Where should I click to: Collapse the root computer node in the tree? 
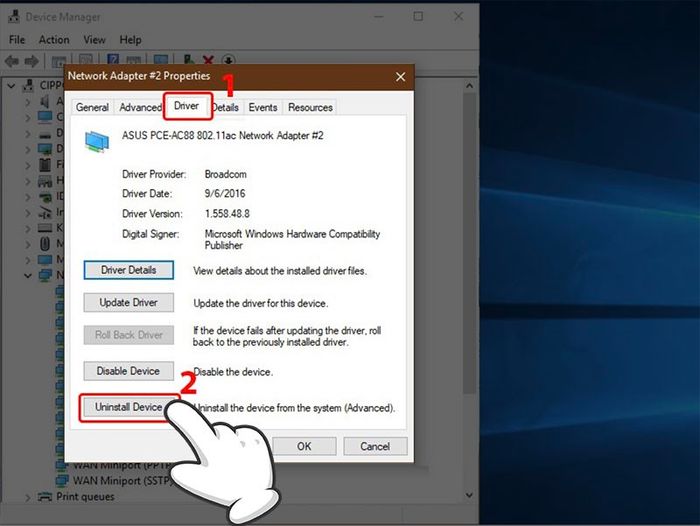(12, 85)
